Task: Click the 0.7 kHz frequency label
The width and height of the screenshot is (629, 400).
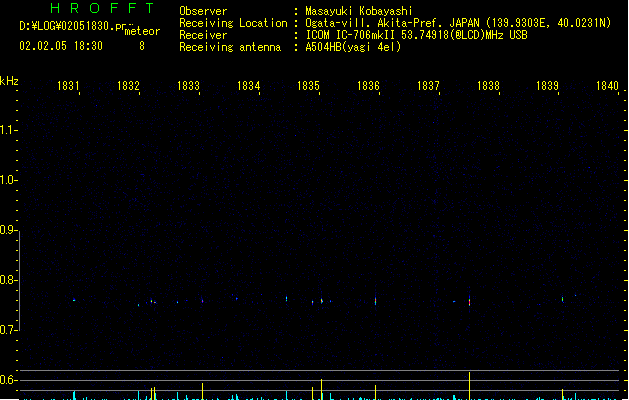Action: click(8, 330)
